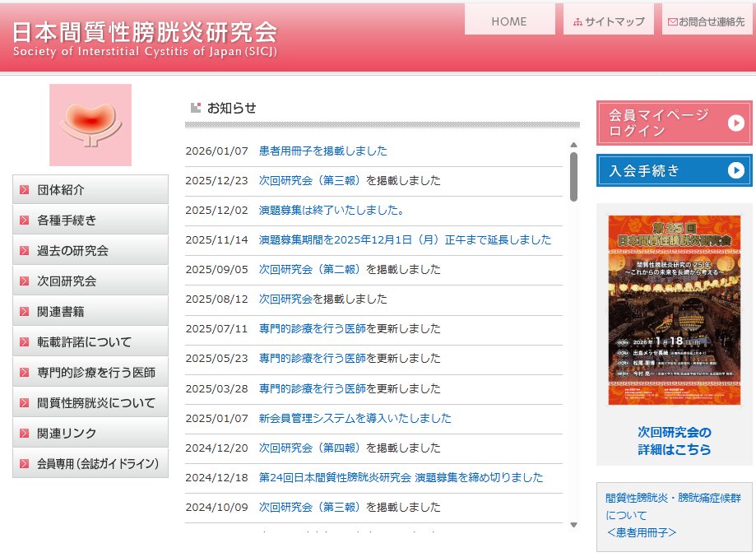This screenshot has height=557, width=756.
Task: Click the red arrow icon next to 間質性膀胱炎について
Action: pyautogui.click(x=24, y=402)
